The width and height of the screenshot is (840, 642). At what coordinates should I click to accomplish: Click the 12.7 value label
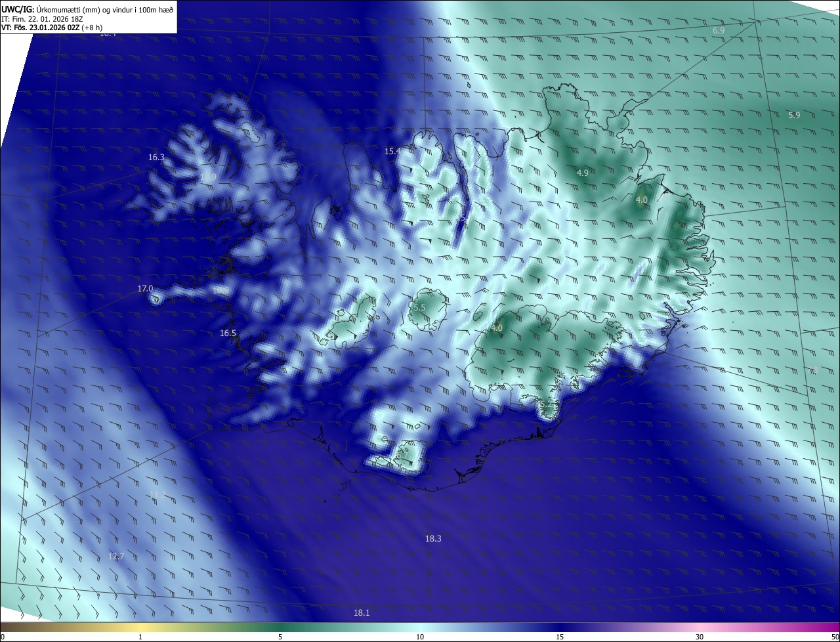coord(116,556)
